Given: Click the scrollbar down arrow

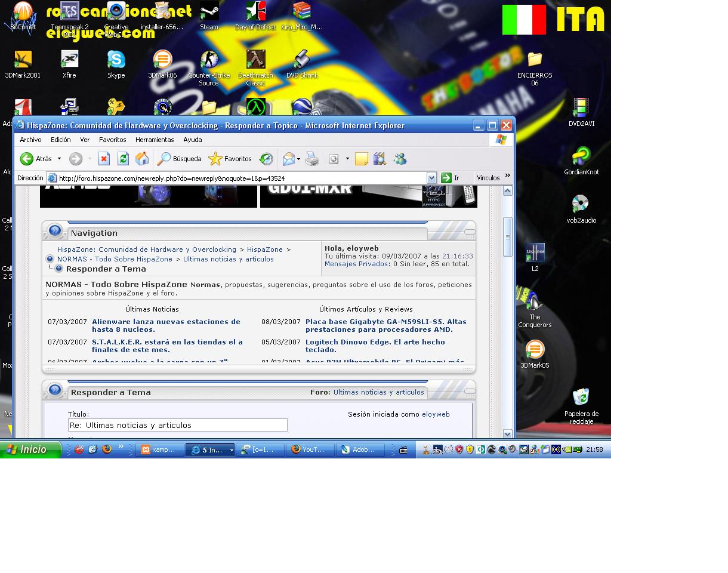Looking at the screenshot, I should (x=508, y=434).
